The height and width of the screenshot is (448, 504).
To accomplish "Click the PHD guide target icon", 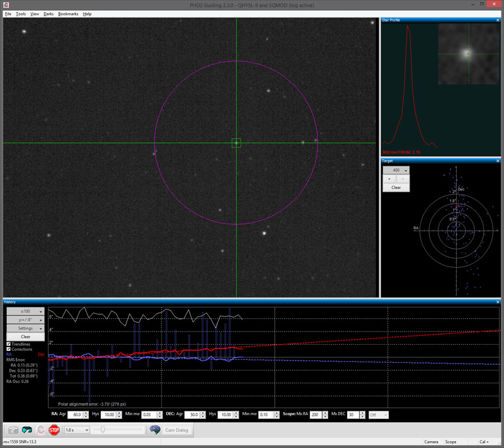I will pos(41,430).
